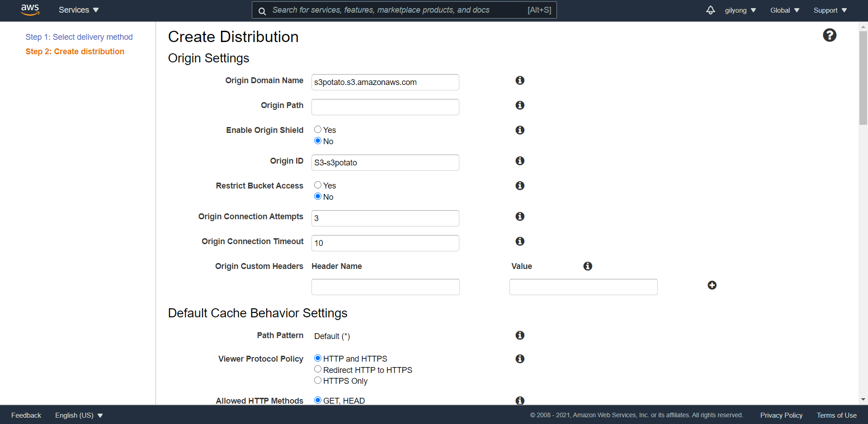The image size is (868, 424).
Task: Click the Origin ID field
Action: click(x=385, y=163)
